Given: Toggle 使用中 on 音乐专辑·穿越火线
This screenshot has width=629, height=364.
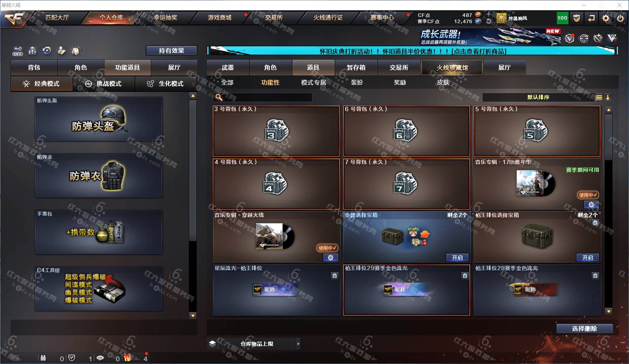Looking at the screenshot, I should coord(327,248).
